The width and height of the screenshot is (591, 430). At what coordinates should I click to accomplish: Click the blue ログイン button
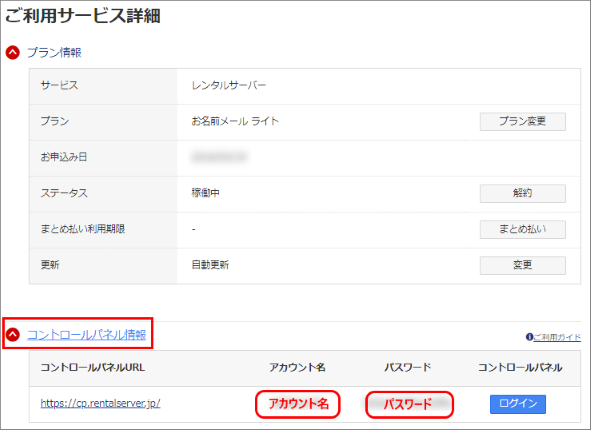[x=518, y=404]
